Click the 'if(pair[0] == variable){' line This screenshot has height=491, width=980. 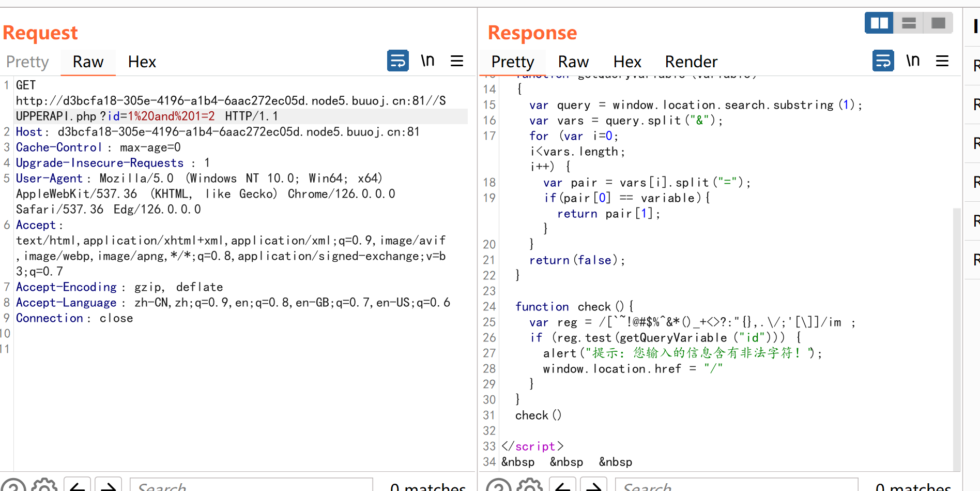[627, 198]
